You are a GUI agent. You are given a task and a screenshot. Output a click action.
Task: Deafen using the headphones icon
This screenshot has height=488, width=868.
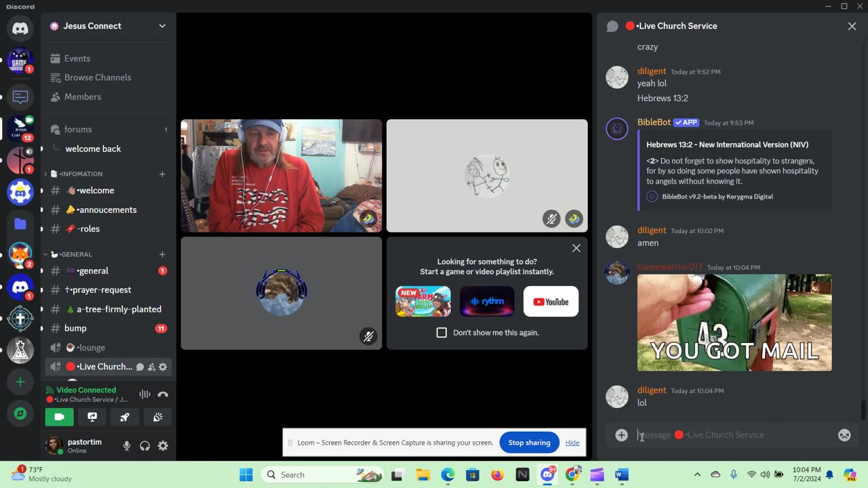(x=144, y=446)
